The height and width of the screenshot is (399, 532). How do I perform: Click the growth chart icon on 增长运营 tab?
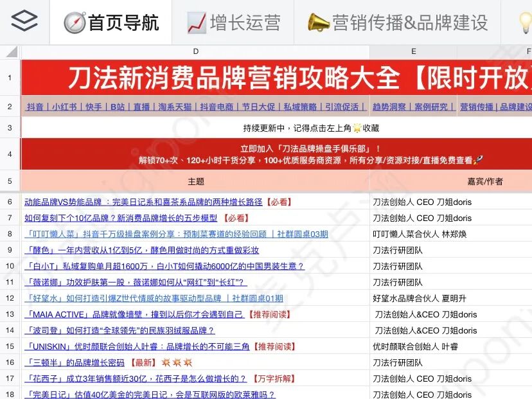click(197, 23)
